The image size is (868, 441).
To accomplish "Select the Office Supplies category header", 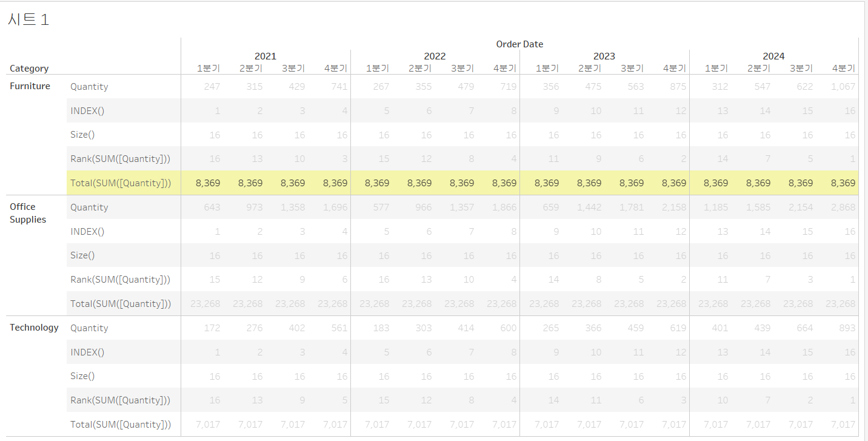I will pos(28,213).
